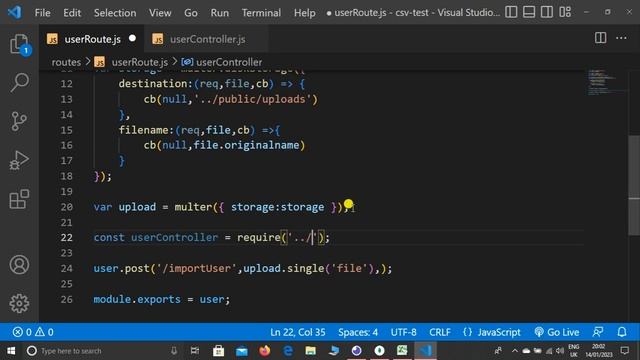Change encoding via UTF-8 status item
This screenshot has width=640, height=360.
(x=404, y=332)
